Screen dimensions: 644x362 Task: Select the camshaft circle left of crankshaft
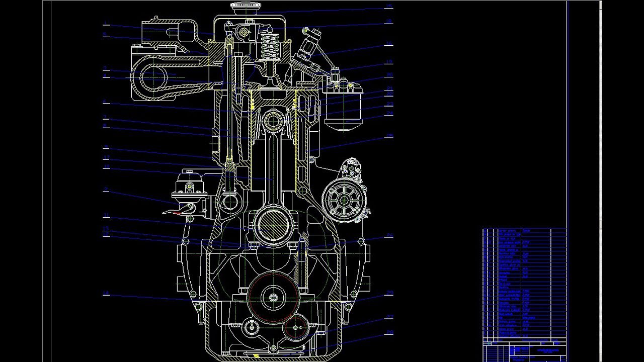click(x=230, y=202)
